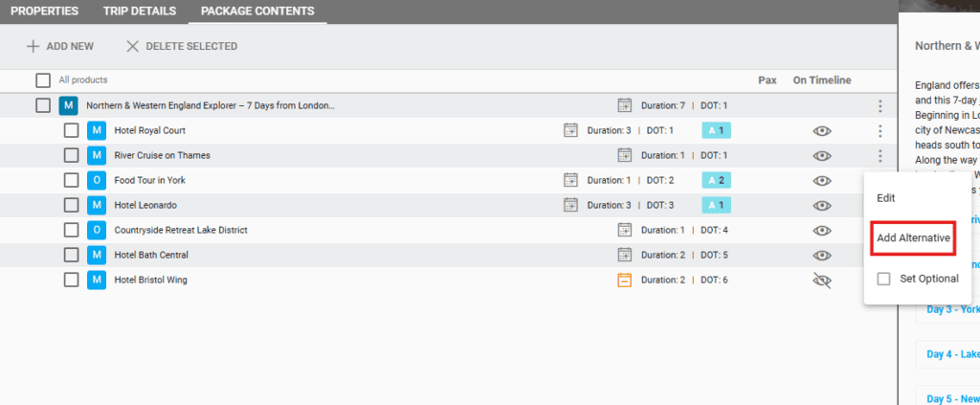Click calendar icon for Hotel Royal Court
The height and width of the screenshot is (405, 980).
coord(570,130)
